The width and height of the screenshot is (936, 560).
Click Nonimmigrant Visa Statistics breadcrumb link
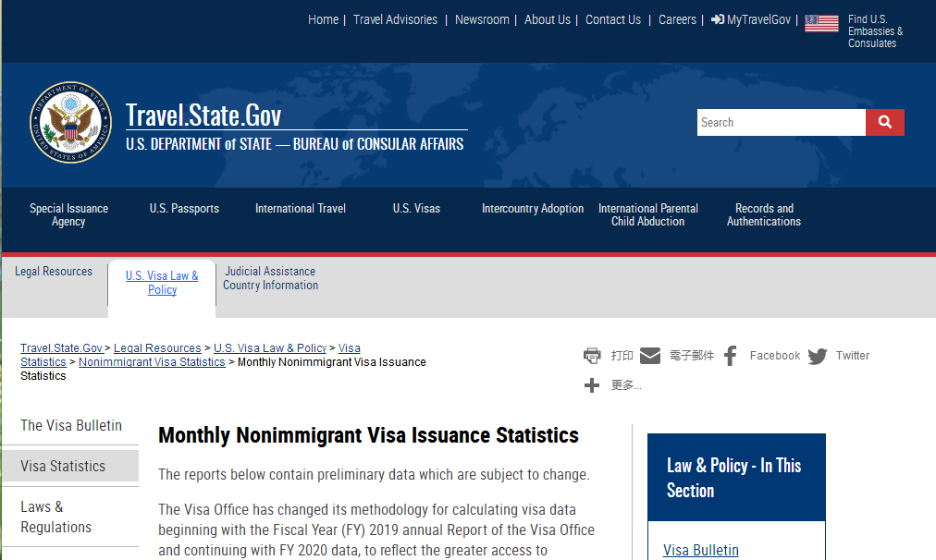click(x=152, y=362)
